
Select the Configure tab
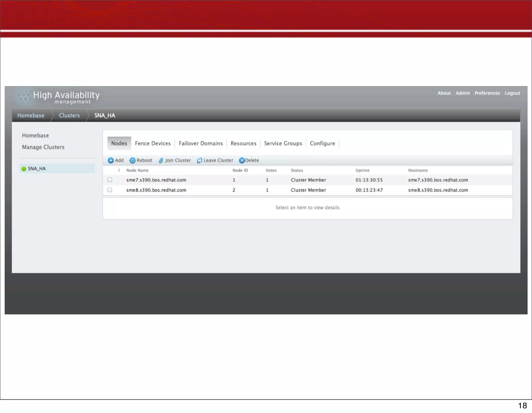(x=322, y=143)
